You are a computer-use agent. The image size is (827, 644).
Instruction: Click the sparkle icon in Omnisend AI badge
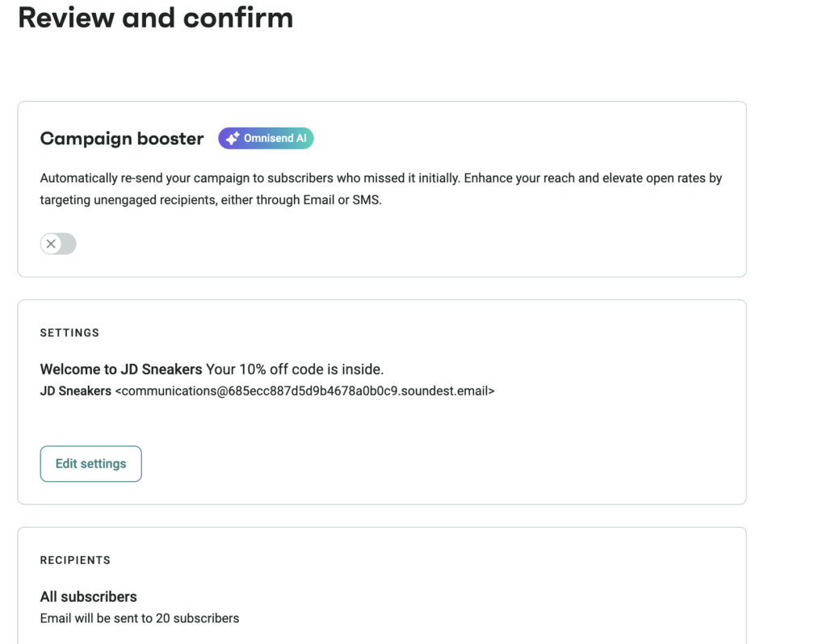[x=232, y=139]
